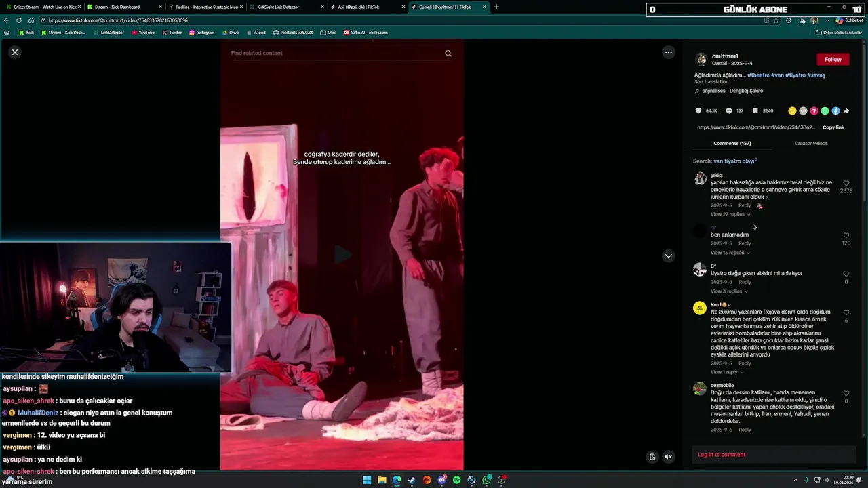Image resolution: width=868 pixels, height=488 pixels.
Task: Open the YouTube bookmark
Action: [143, 33]
